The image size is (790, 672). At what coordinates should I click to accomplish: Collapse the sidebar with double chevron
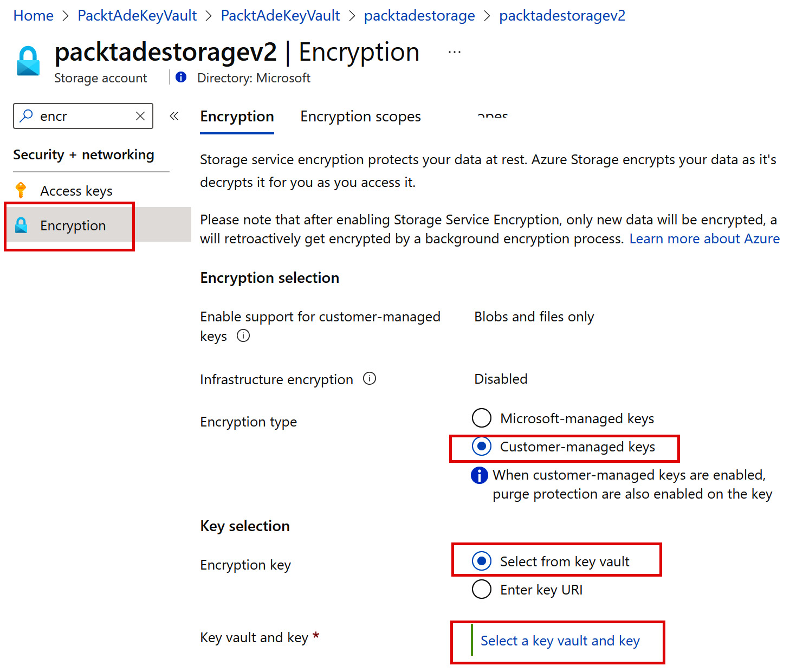[x=174, y=116]
